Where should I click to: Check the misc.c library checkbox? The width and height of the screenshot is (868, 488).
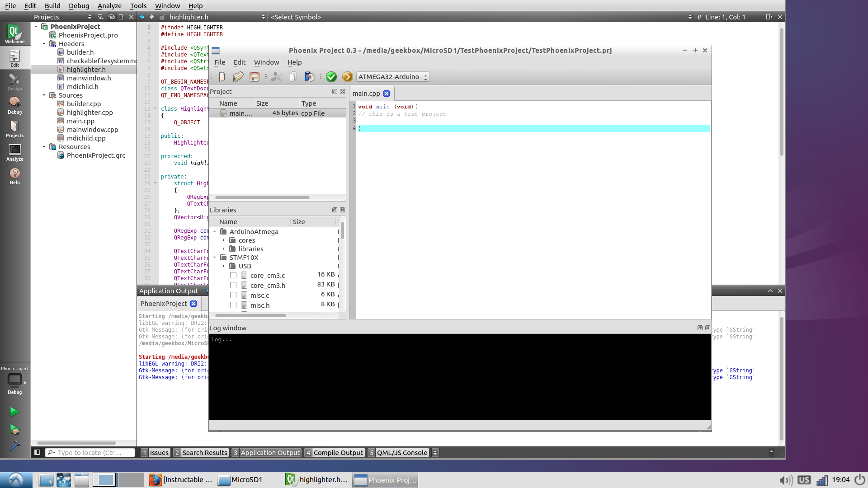pos(233,295)
